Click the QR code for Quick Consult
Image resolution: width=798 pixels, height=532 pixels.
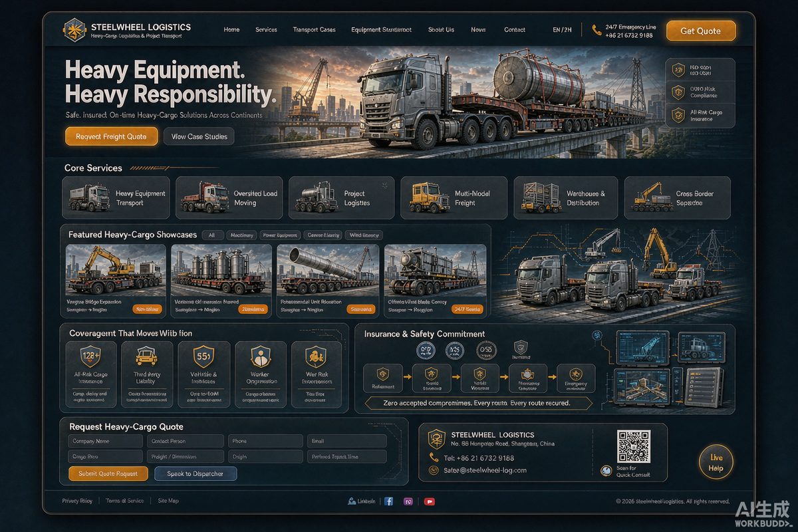[x=633, y=446]
